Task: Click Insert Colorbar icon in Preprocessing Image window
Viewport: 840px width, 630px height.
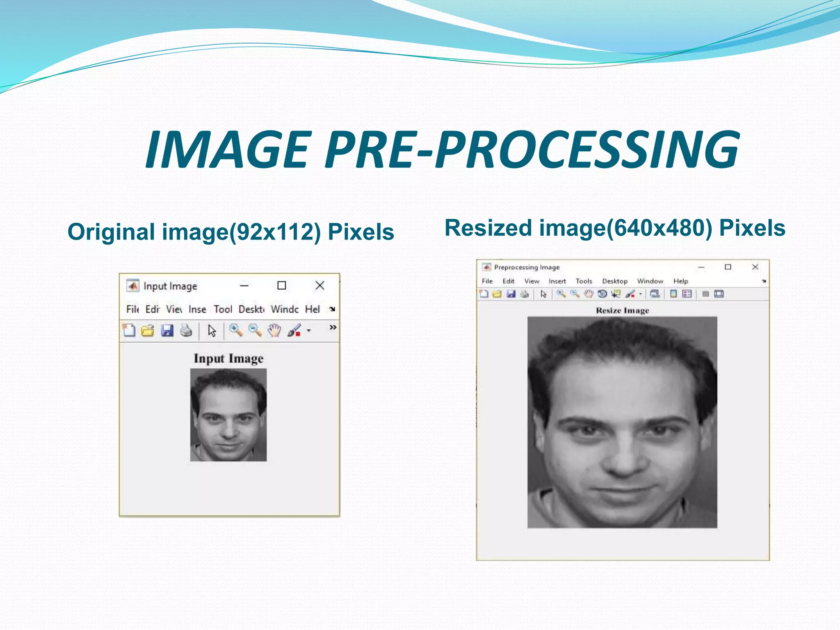Action: tap(673, 294)
